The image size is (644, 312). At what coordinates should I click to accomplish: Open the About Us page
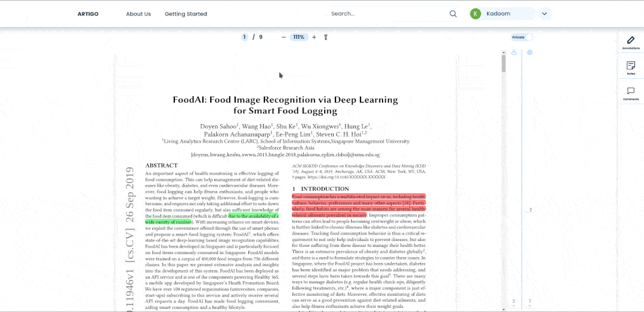(x=138, y=14)
